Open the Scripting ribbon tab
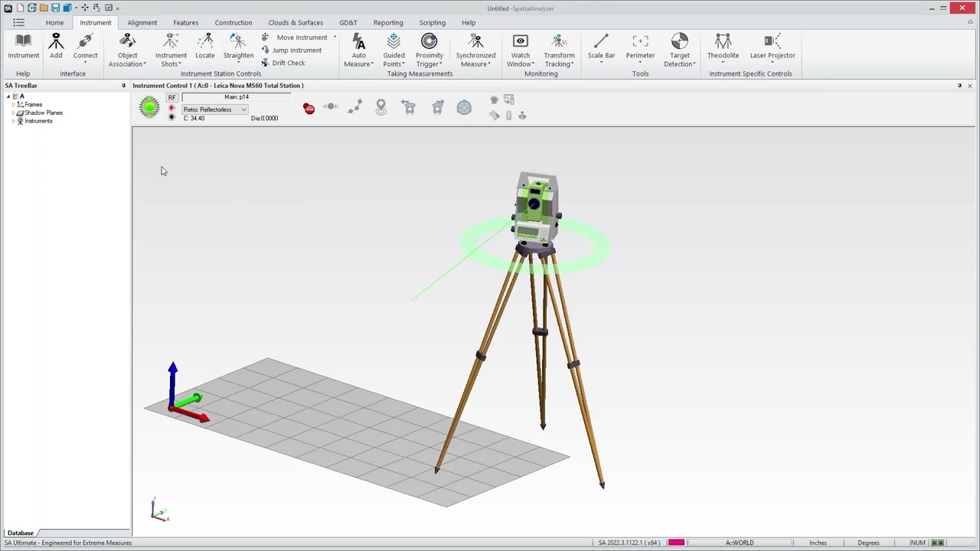Viewport: 980px width, 551px height. coord(432,22)
